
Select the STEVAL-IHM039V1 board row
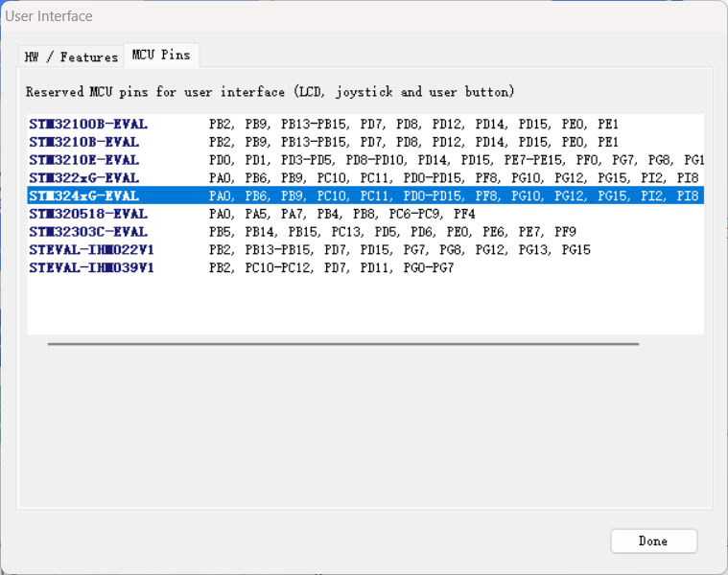(365, 267)
